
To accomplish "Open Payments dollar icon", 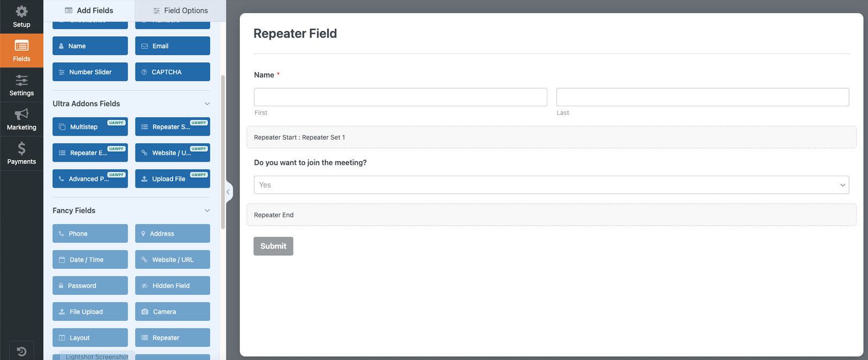I will 22,149.
